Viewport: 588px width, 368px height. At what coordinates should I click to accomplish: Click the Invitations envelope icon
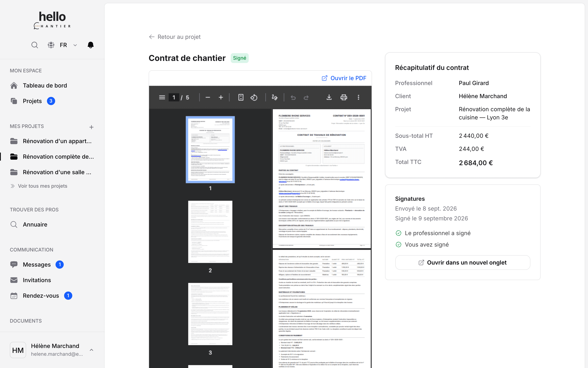click(x=14, y=280)
